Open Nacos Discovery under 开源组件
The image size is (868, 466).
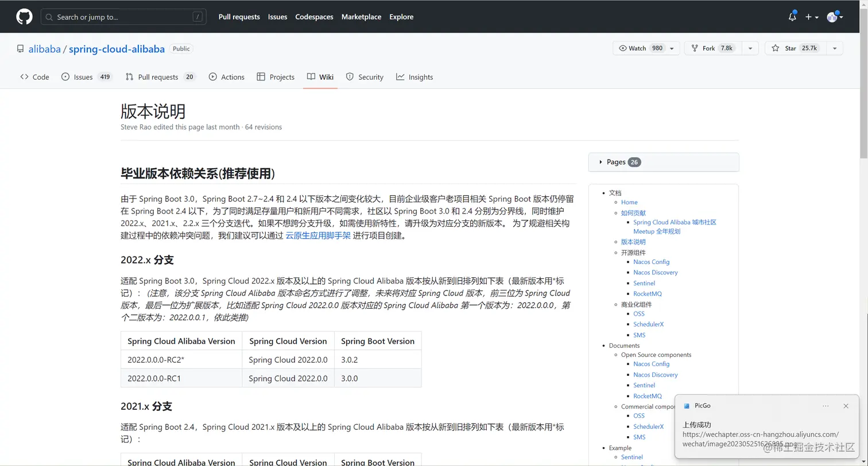pyautogui.click(x=656, y=273)
